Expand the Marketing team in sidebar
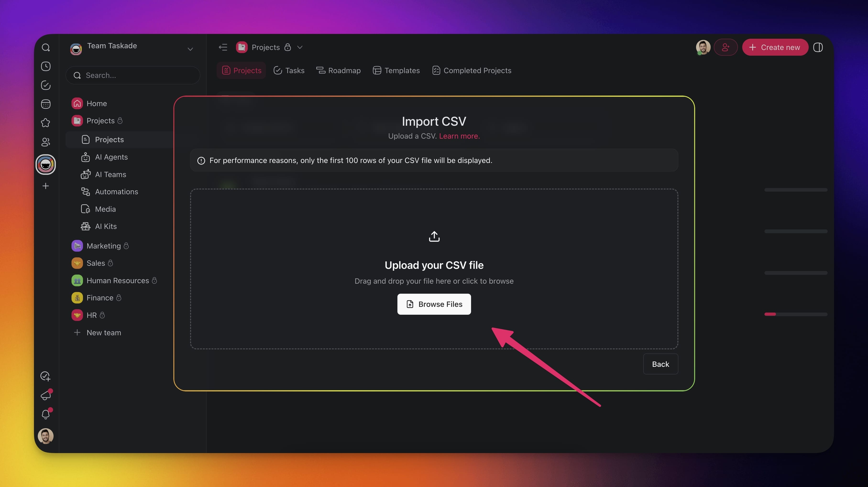 (x=104, y=246)
